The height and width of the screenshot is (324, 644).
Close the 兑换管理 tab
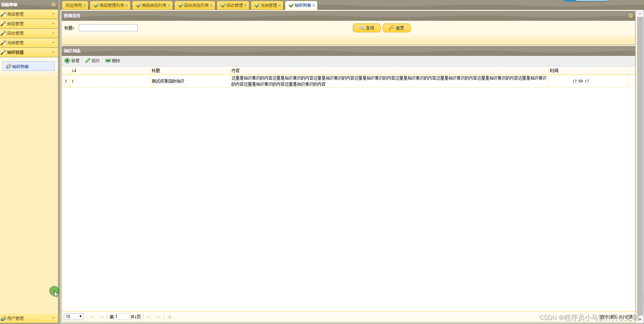[279, 5]
